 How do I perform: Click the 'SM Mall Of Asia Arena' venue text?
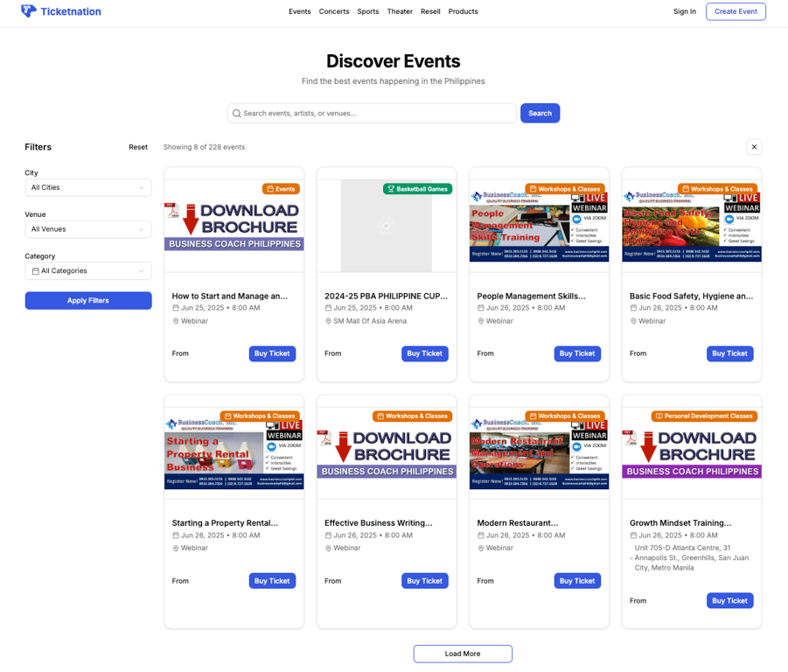(370, 321)
